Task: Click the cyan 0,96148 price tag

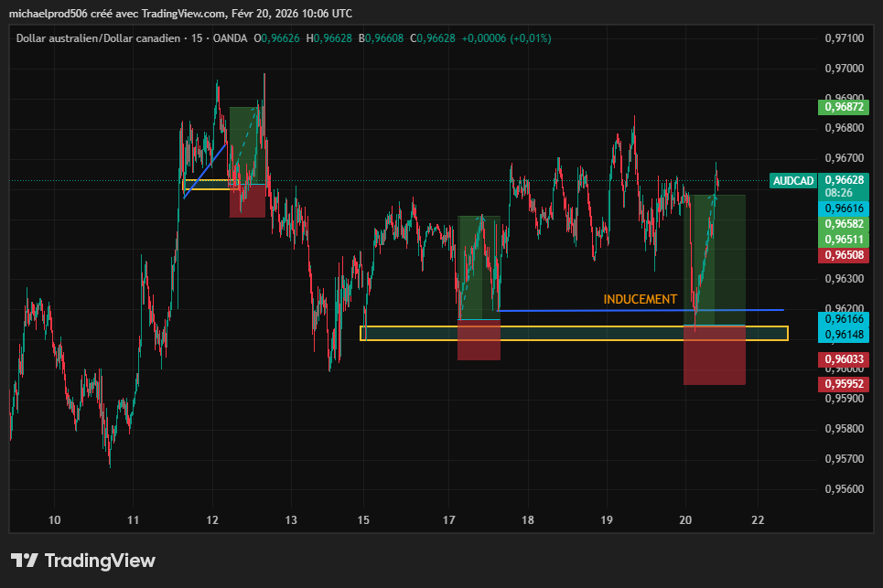Action: pos(844,334)
